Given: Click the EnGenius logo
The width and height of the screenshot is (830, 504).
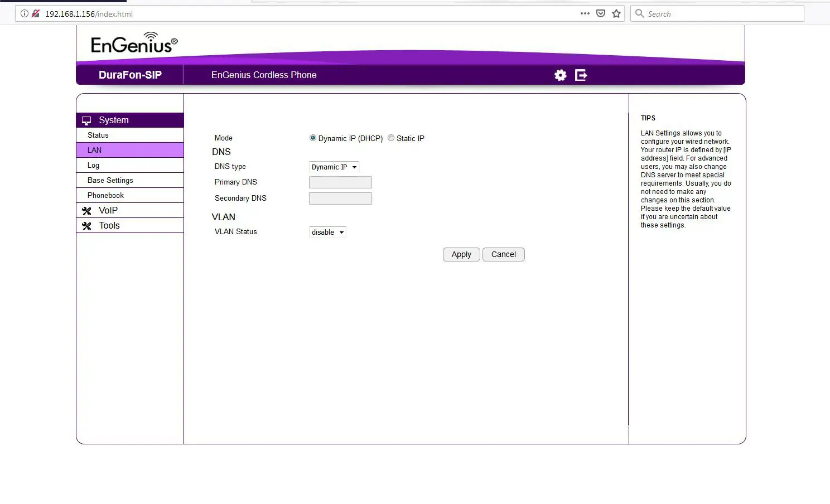Looking at the screenshot, I should [x=133, y=43].
